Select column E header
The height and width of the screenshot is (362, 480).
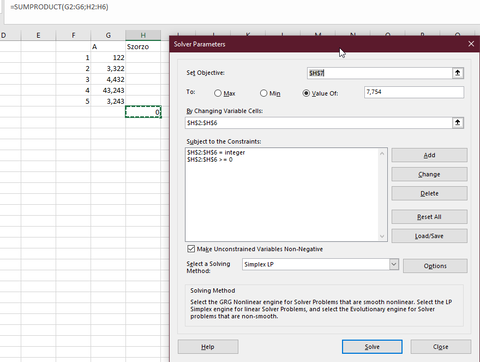point(38,35)
